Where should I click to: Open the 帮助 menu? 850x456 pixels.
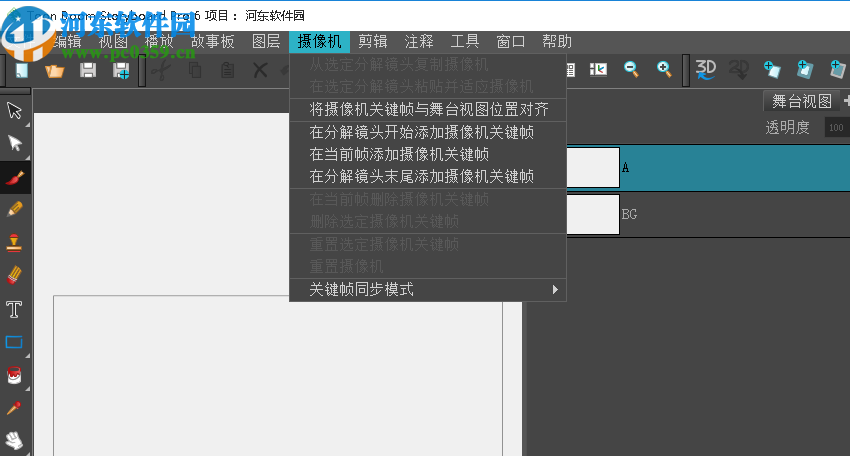557,42
